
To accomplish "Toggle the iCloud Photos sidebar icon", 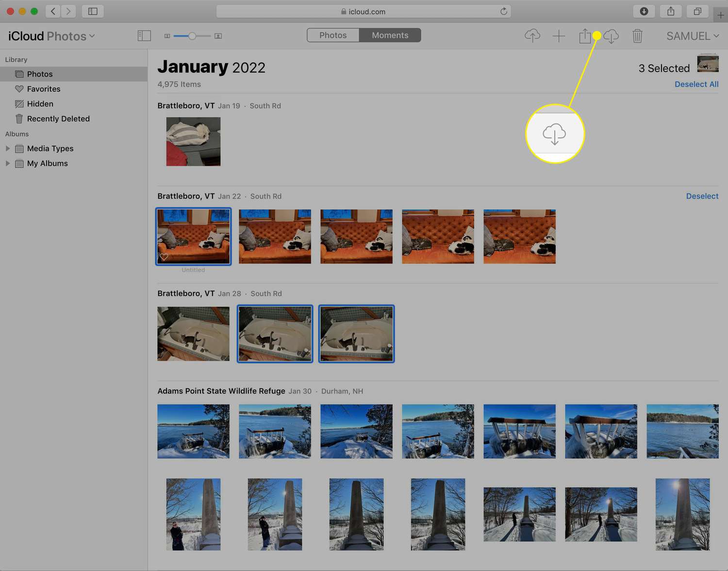I will pos(144,36).
